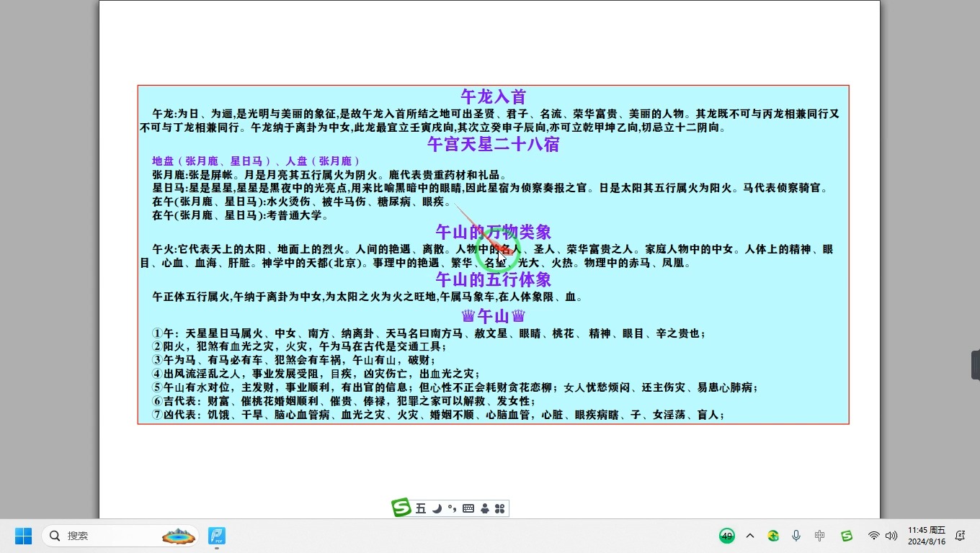Click heading 午龙入首
The width and height of the screenshot is (980, 553).
coord(494,96)
